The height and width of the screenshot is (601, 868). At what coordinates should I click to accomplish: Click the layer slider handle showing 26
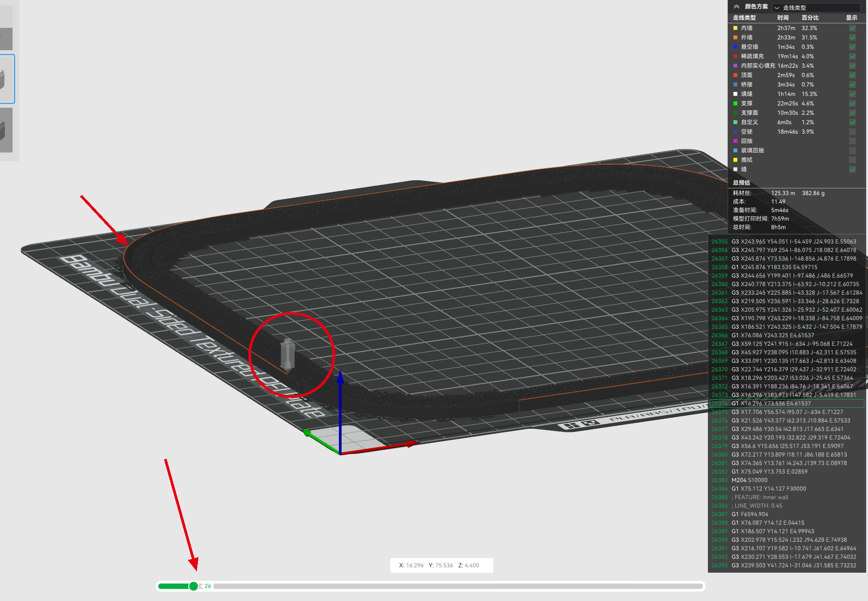193,586
